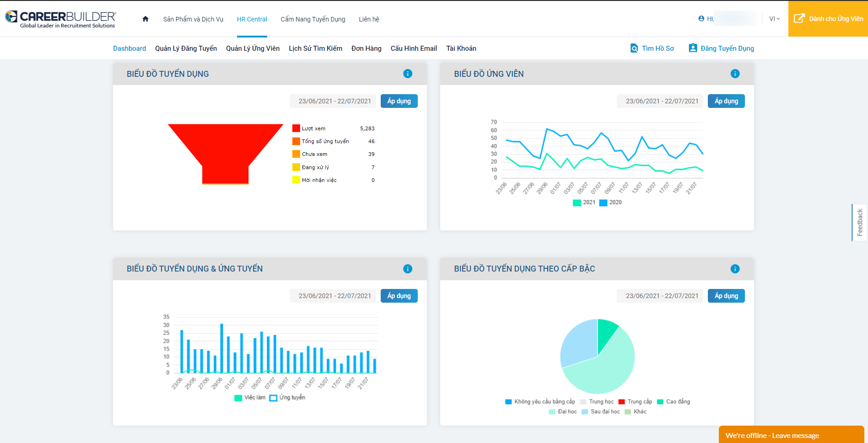Select the HR Central menu item
Image resolution: width=868 pixels, height=443 pixels.
click(252, 19)
